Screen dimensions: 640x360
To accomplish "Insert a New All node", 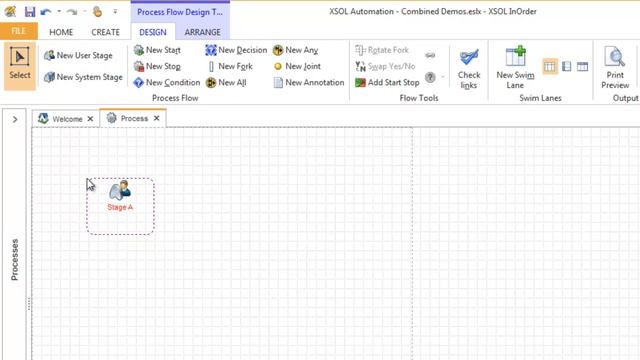I will tap(226, 82).
